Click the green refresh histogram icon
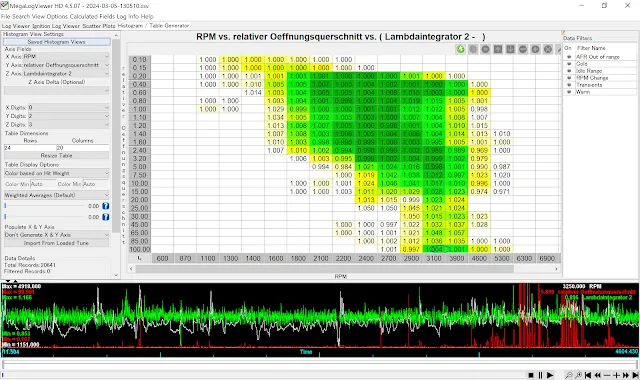Viewport: 640px width, 380px height. pos(460,49)
